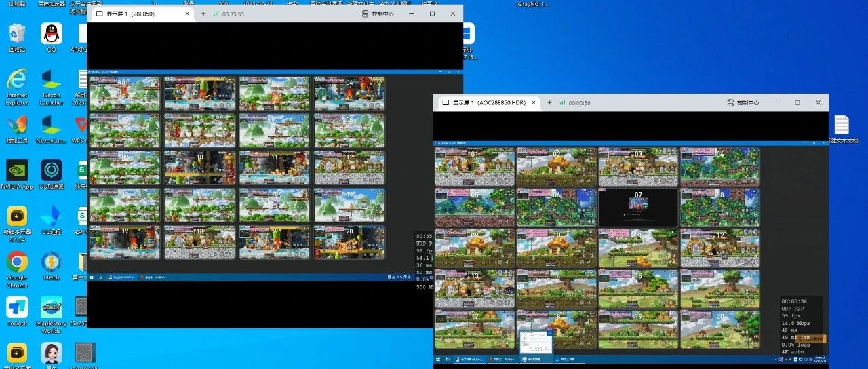Select thumbnail 09 in the AOC28E850.HDR window
868x369 pixels.
click(x=475, y=248)
